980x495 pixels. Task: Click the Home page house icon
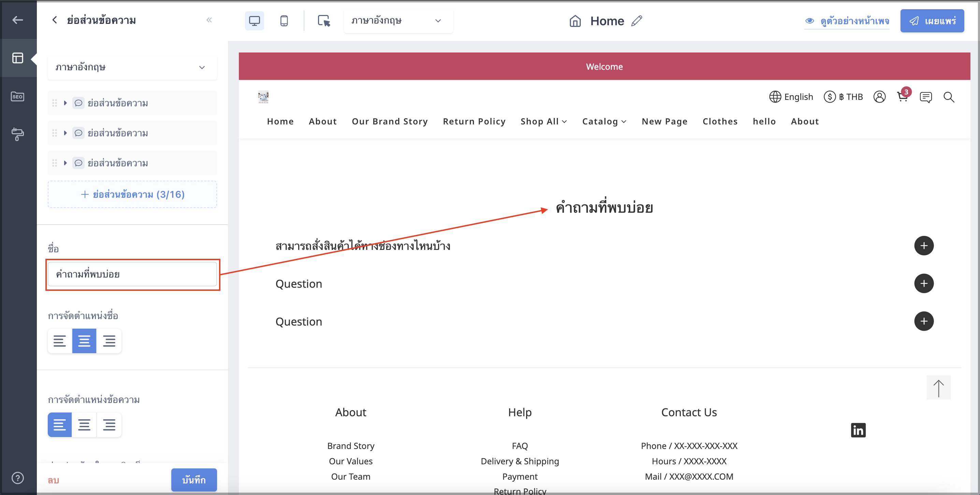(x=575, y=21)
